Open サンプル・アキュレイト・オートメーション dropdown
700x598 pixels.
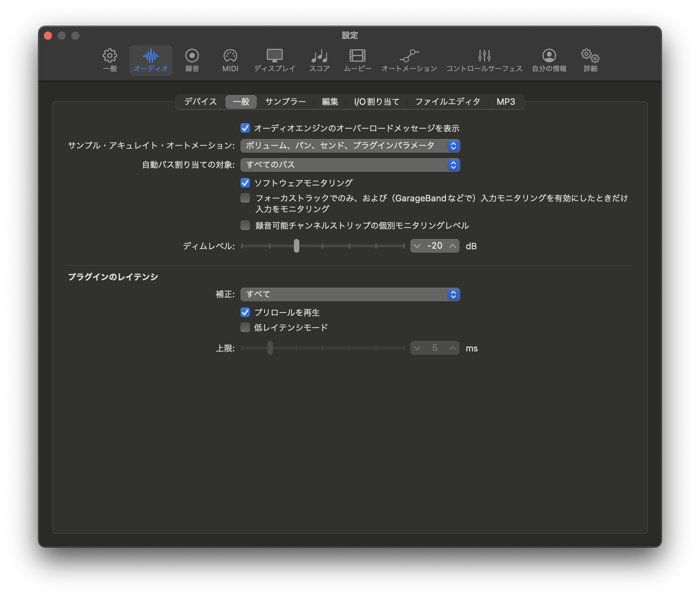[x=350, y=146]
